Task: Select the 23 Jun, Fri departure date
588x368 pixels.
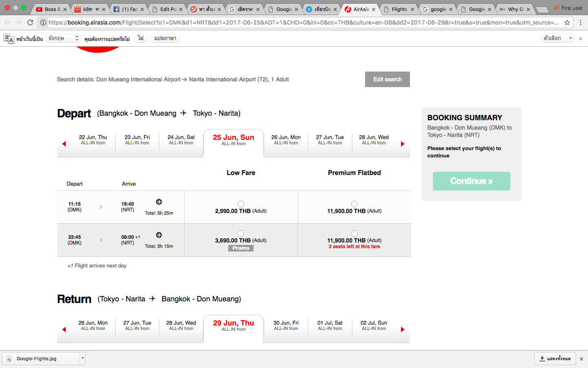Action: [x=137, y=140]
